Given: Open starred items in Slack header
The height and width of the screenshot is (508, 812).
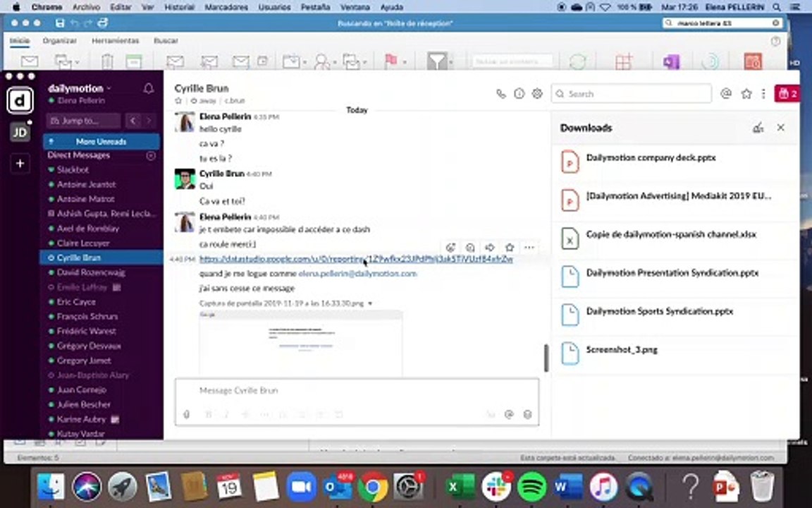Looking at the screenshot, I should point(746,94).
